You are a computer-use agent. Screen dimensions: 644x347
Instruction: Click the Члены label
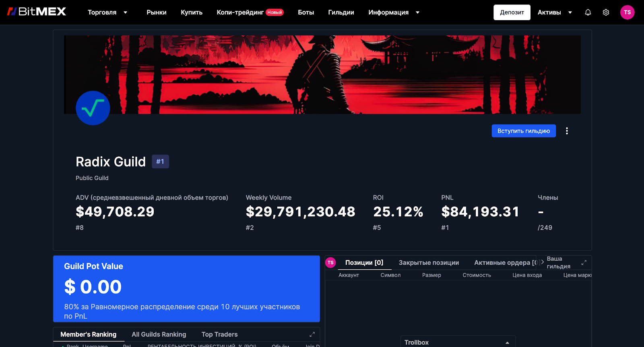pyautogui.click(x=548, y=197)
